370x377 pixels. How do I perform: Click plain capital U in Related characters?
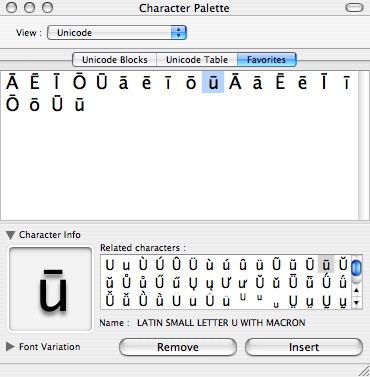pos(110,265)
